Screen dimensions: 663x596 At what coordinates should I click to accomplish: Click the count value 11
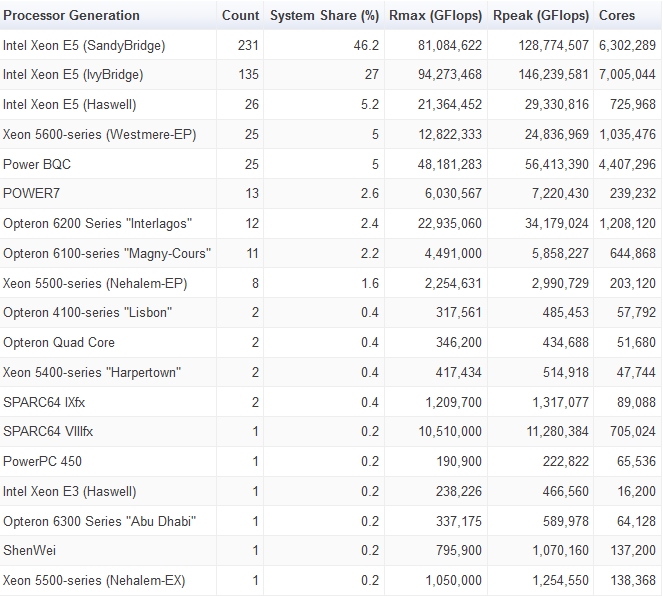tap(252, 253)
